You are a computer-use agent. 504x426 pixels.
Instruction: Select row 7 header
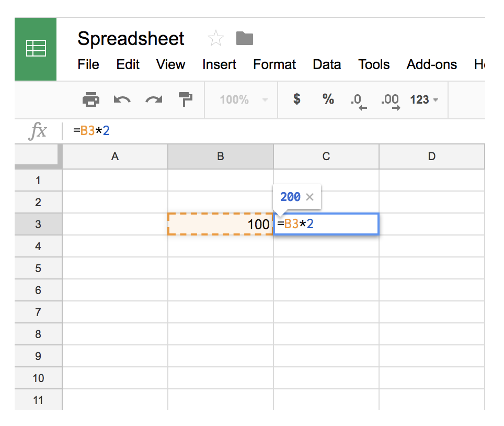point(38,312)
